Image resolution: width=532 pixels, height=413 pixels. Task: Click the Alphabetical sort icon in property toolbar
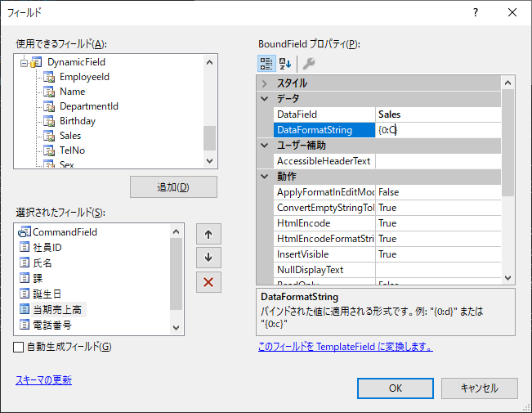tap(285, 64)
